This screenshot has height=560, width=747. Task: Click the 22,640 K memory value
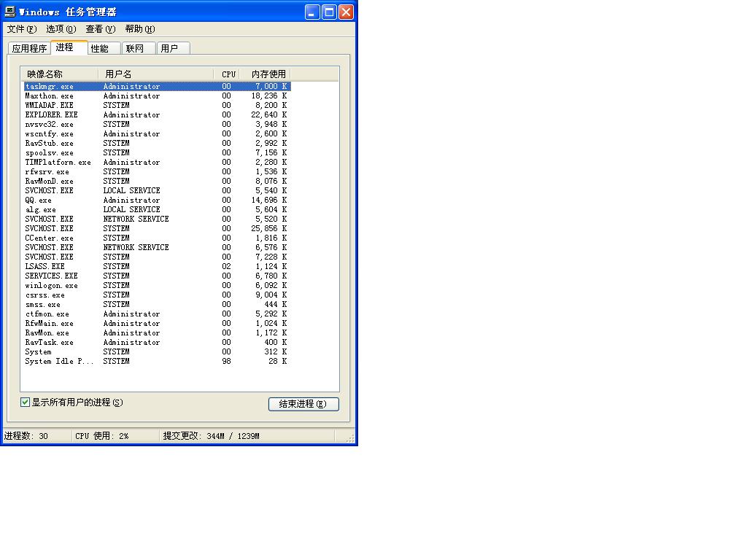[x=269, y=114]
